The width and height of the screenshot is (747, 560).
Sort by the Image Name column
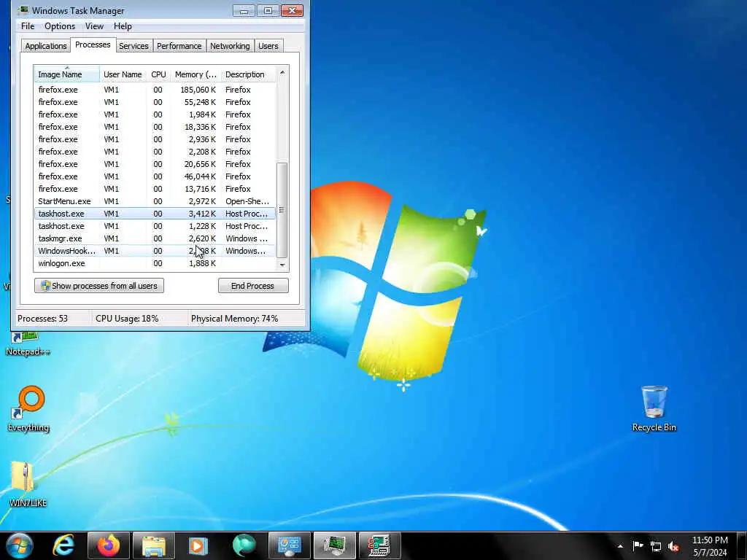tap(66, 74)
